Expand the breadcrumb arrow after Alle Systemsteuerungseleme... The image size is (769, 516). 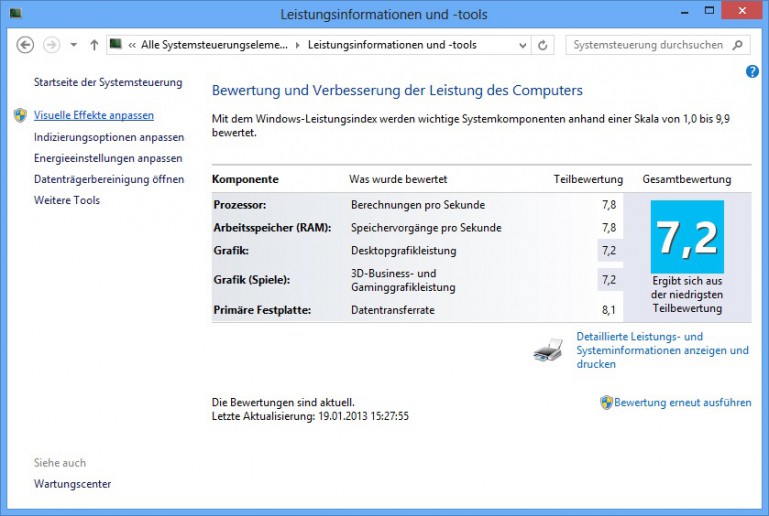(x=298, y=46)
